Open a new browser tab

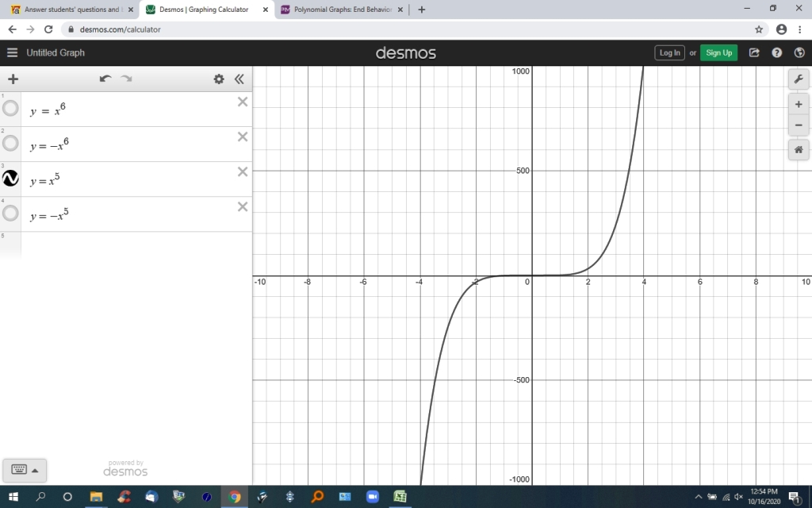coord(422,10)
